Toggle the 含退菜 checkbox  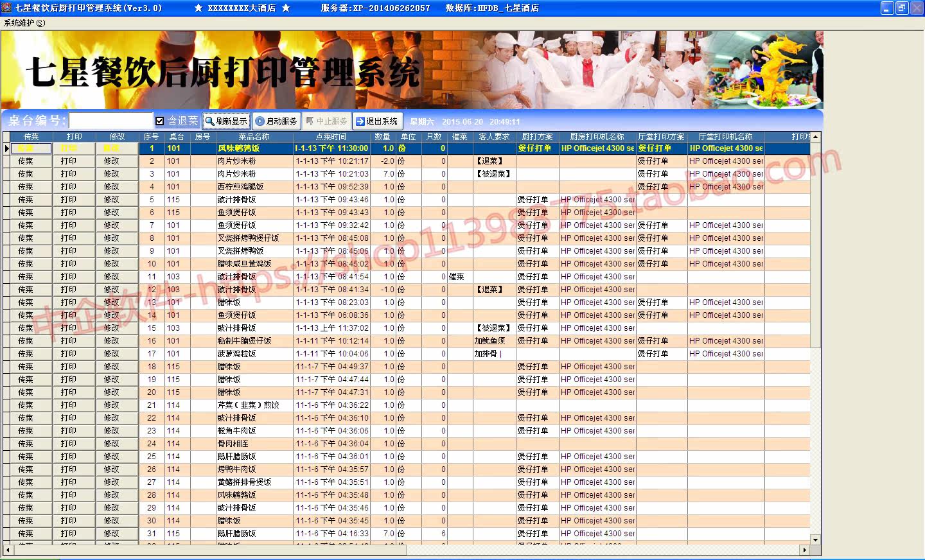click(160, 121)
